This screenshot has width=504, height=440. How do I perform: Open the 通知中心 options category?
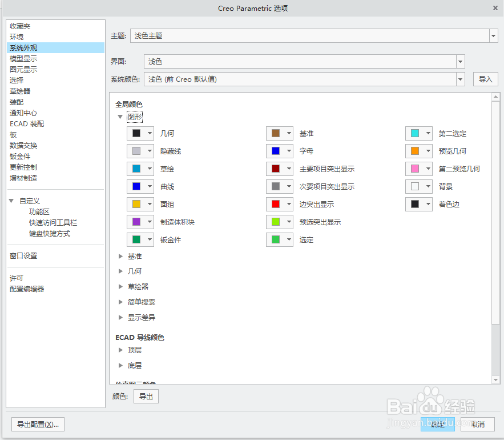tap(23, 113)
